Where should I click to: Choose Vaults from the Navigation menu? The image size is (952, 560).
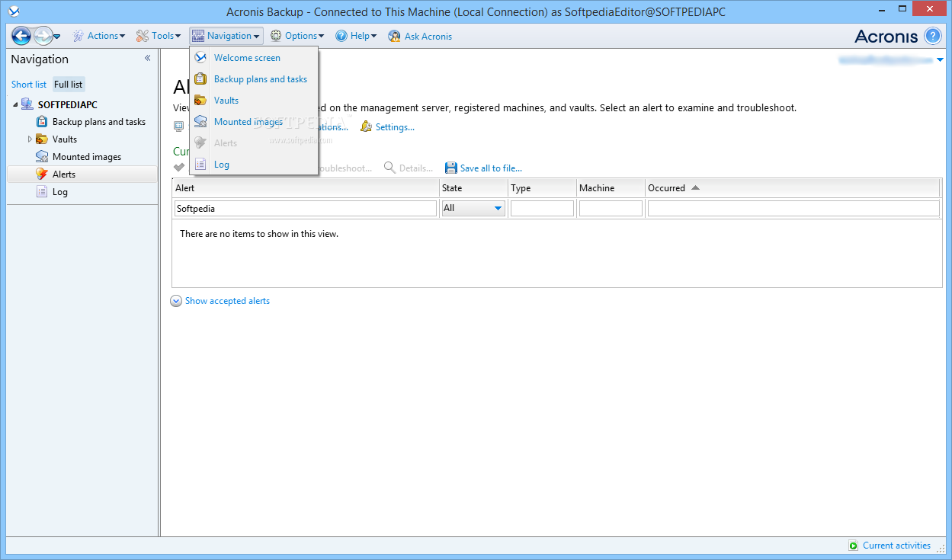tap(226, 101)
